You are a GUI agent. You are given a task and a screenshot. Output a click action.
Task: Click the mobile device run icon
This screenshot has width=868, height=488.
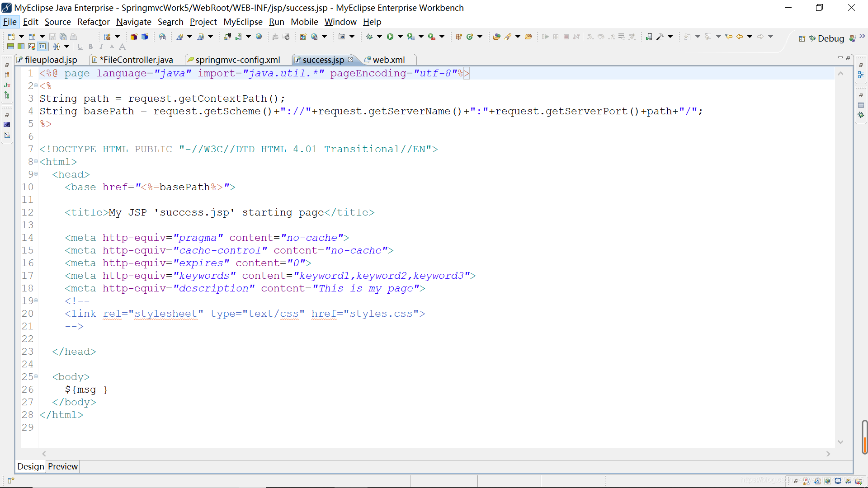point(649,37)
